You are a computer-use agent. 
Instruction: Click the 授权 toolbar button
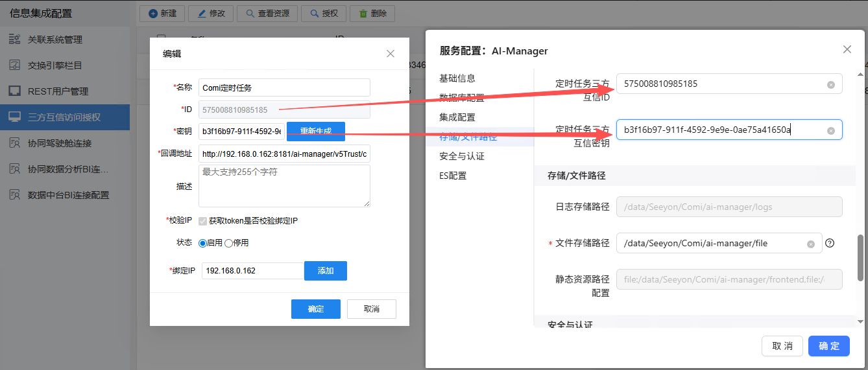click(324, 13)
